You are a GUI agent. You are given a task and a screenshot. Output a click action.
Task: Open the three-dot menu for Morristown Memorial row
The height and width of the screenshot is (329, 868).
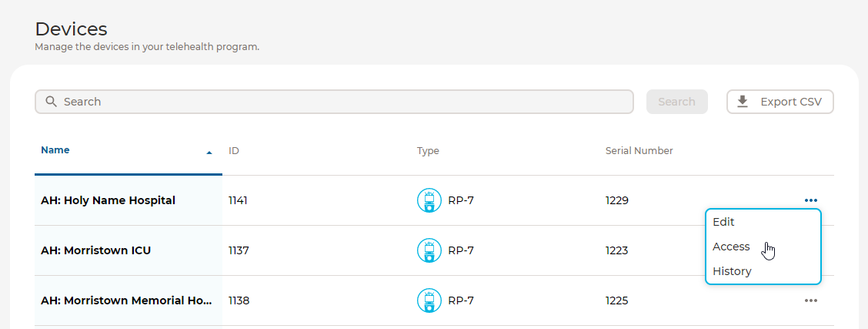(811, 300)
